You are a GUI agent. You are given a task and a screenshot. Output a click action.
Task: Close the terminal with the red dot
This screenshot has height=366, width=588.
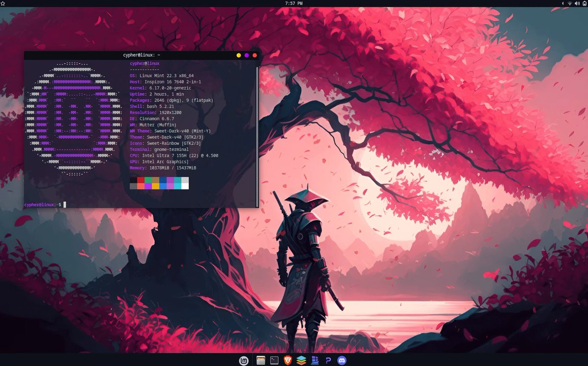tap(254, 55)
